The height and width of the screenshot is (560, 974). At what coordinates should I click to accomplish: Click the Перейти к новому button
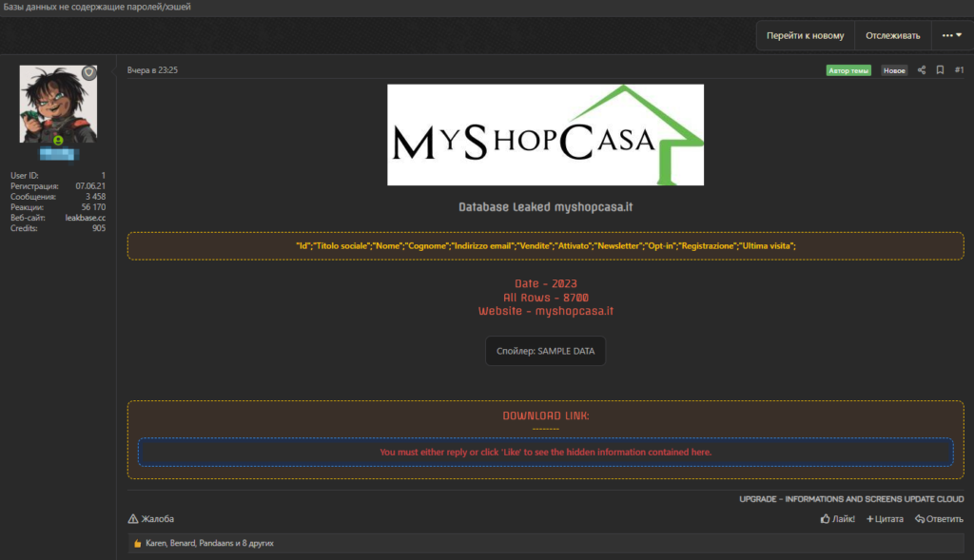coord(805,36)
